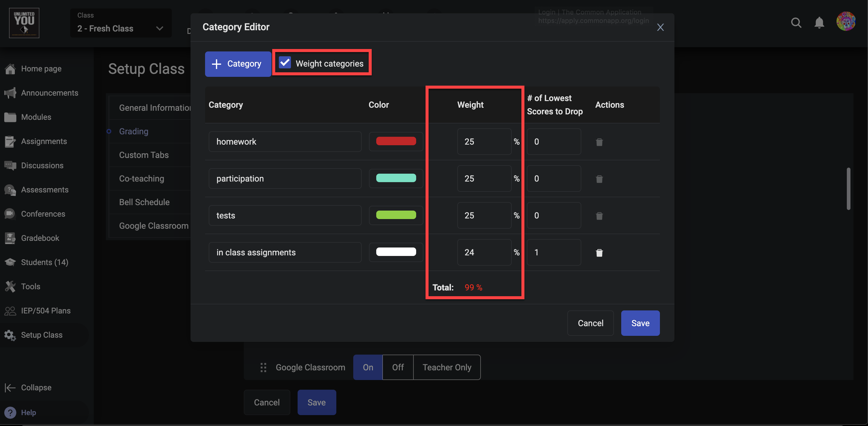Delete the 'in class assignments' category trash icon

[599, 253]
